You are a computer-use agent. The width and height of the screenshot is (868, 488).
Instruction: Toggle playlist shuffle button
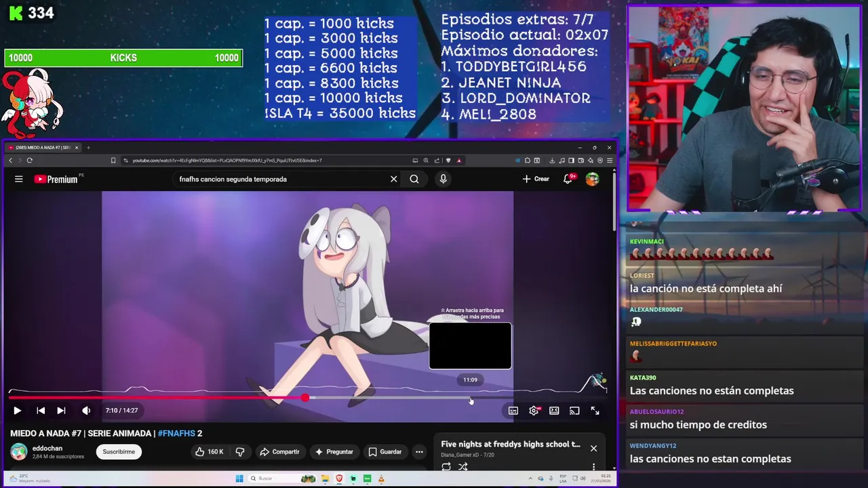462,466
